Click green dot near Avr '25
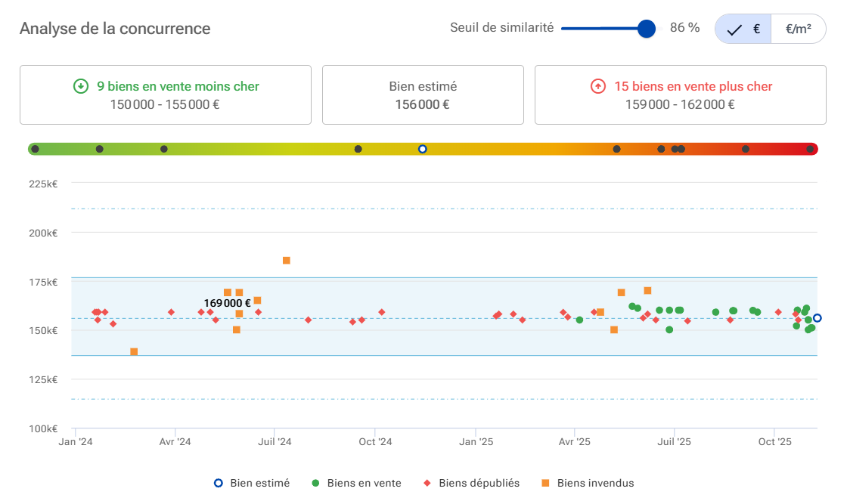The height and width of the screenshot is (504, 847). click(579, 320)
